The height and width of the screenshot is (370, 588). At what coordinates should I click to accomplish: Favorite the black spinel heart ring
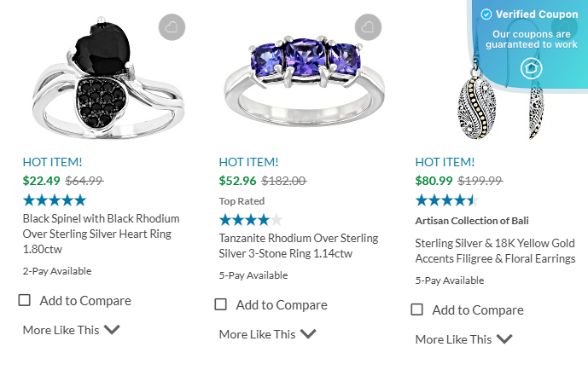(172, 27)
